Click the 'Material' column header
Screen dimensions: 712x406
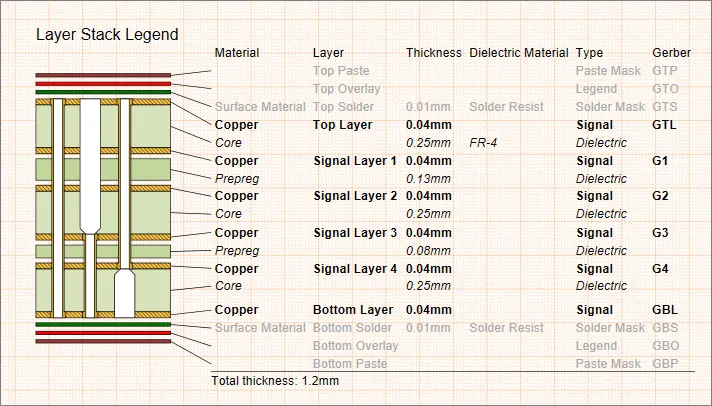tap(237, 53)
